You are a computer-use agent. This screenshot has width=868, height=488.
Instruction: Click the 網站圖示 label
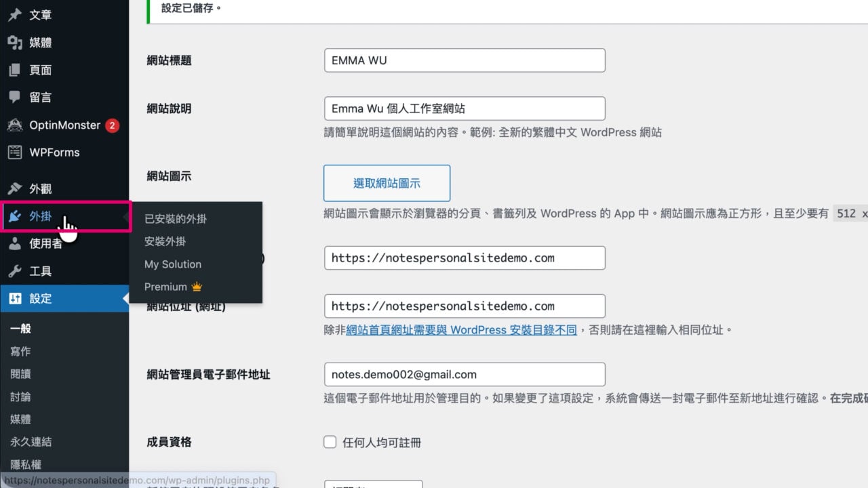[170, 176]
